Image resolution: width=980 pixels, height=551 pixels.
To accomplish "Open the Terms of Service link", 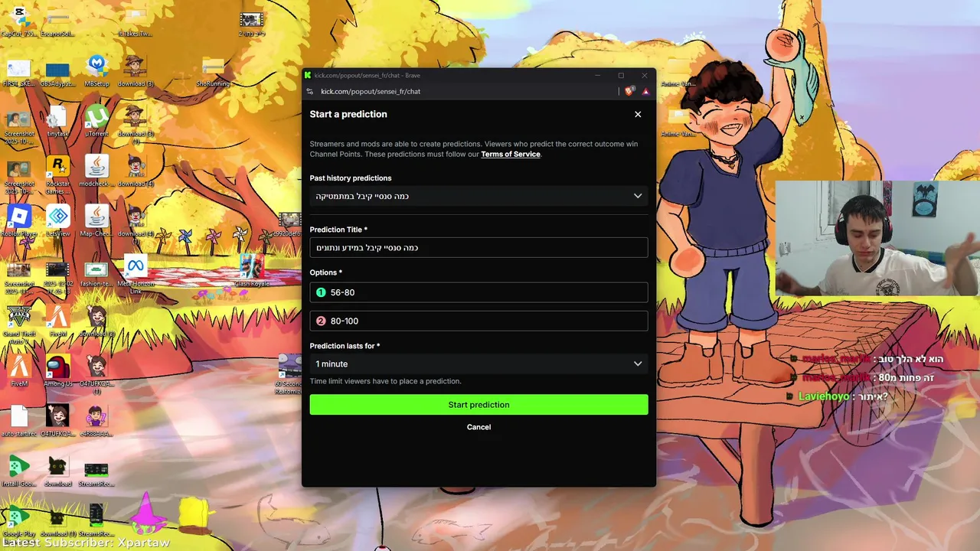I will point(511,154).
